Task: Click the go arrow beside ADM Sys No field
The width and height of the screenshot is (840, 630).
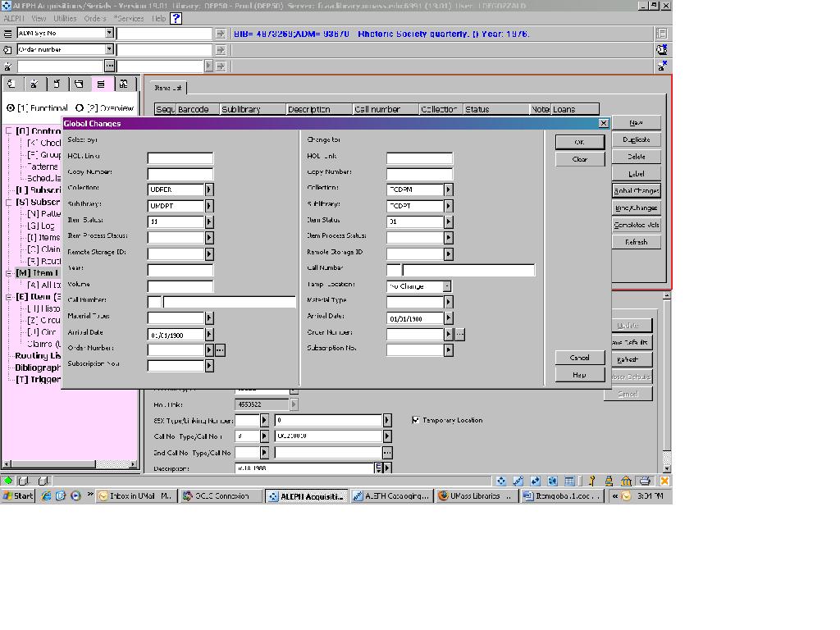Action: tap(221, 34)
